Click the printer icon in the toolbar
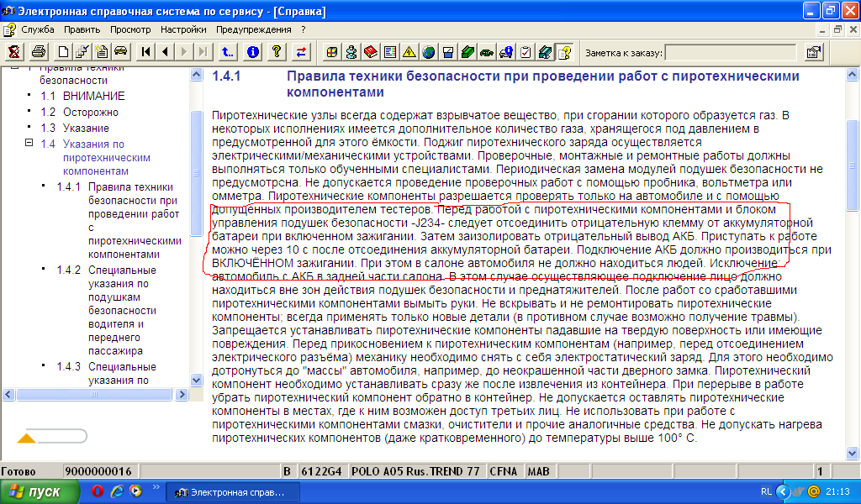 39,52
